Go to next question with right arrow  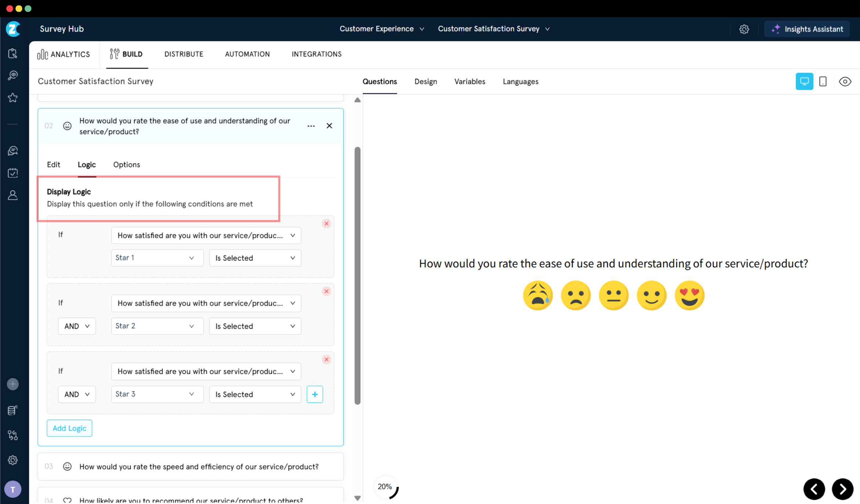click(842, 489)
